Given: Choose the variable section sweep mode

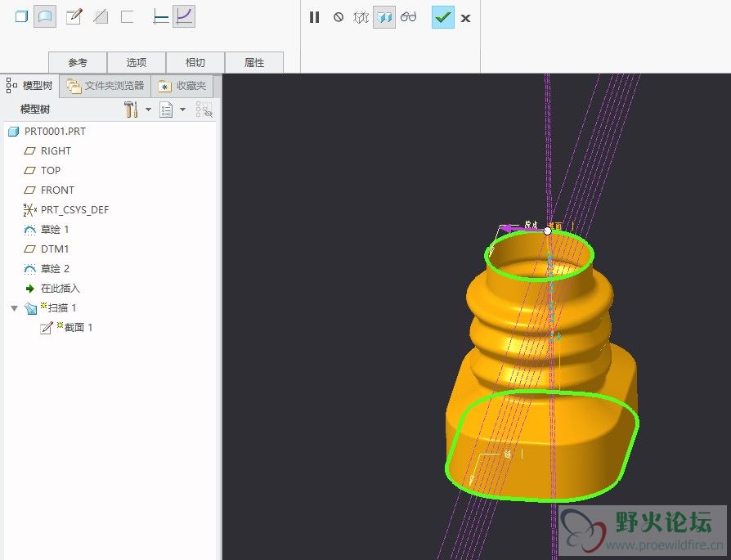Looking at the screenshot, I should 184,17.
